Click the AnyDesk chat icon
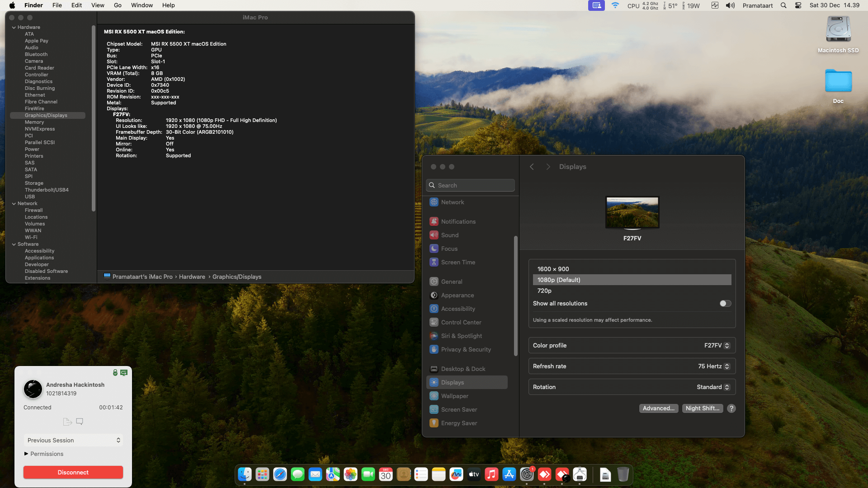 coord(80,422)
